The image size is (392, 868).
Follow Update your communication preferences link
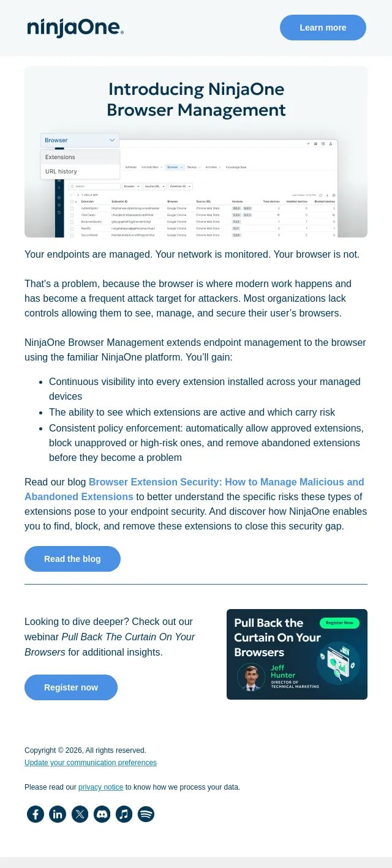(91, 763)
